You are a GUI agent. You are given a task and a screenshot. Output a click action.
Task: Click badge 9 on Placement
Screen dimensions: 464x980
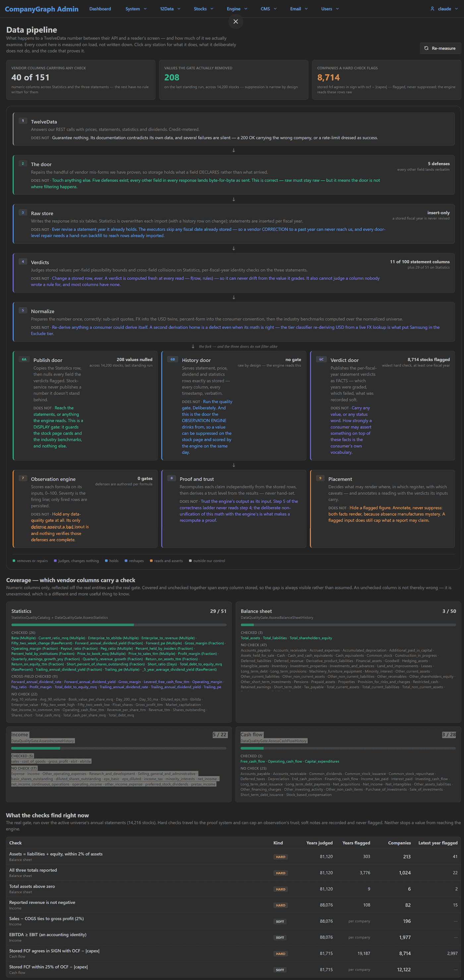click(x=320, y=478)
